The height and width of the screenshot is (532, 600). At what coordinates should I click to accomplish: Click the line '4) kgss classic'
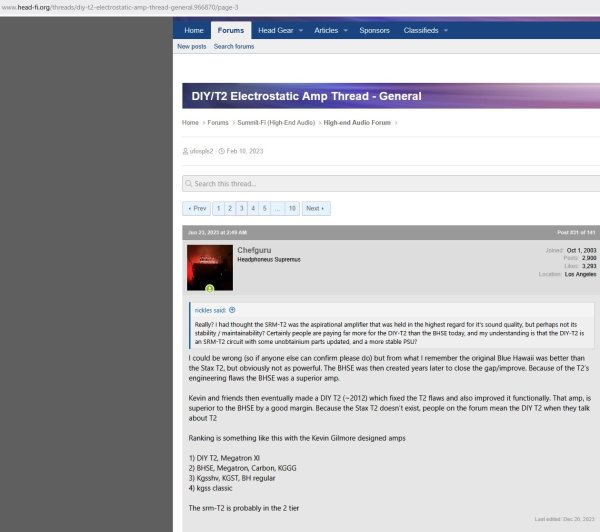pos(210,488)
